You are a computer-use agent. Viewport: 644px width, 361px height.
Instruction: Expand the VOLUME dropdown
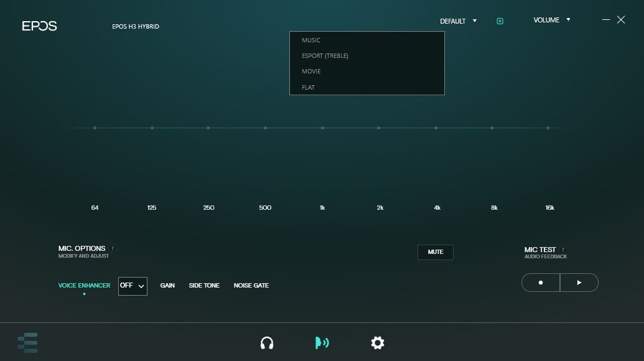point(551,20)
